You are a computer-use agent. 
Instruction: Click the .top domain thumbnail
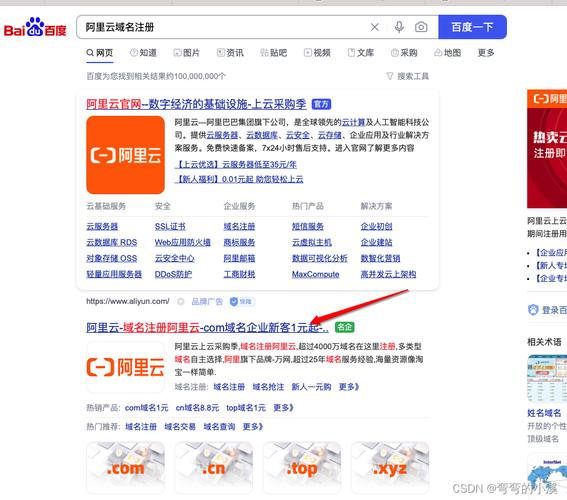302,467
